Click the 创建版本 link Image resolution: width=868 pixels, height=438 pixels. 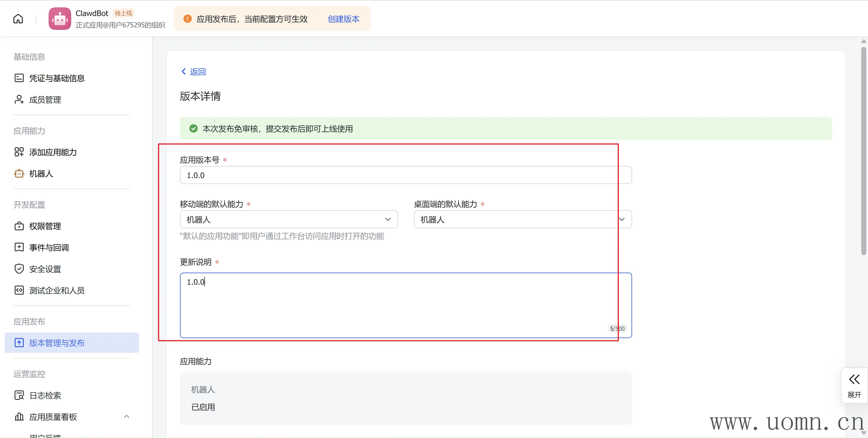coord(343,19)
